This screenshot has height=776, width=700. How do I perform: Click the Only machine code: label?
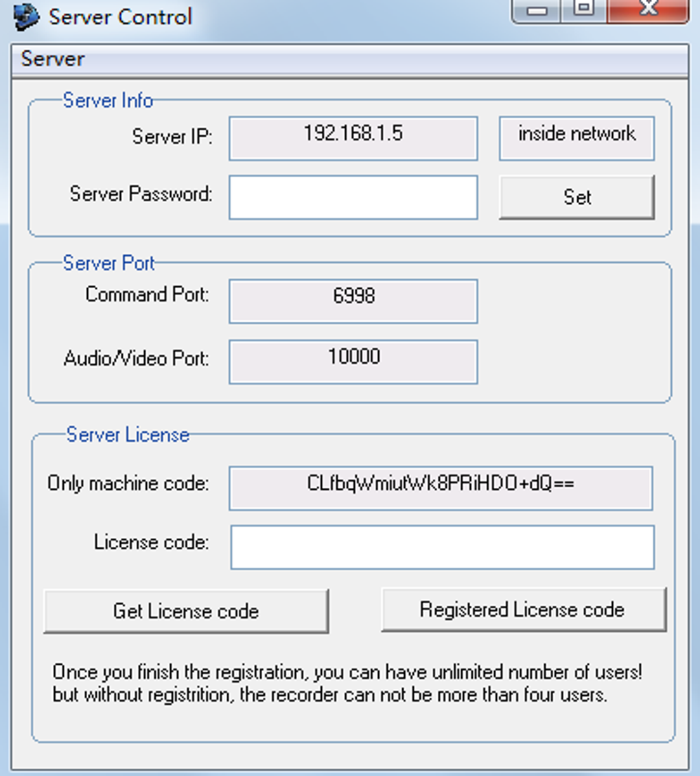click(128, 483)
